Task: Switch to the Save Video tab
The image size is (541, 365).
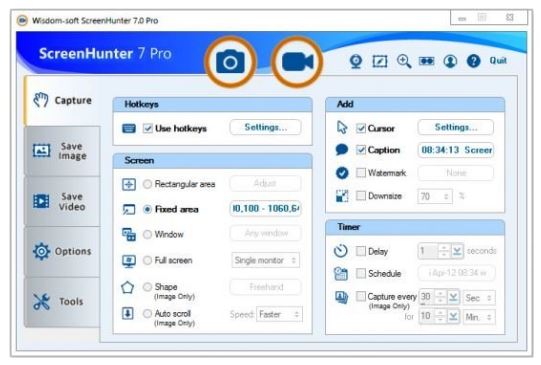Action: (62, 201)
